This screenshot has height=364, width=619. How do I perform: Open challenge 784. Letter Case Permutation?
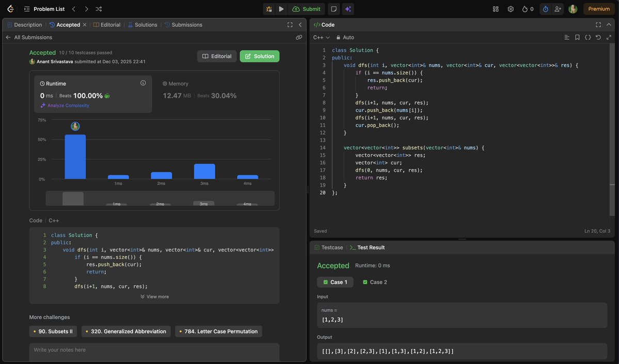(x=218, y=331)
